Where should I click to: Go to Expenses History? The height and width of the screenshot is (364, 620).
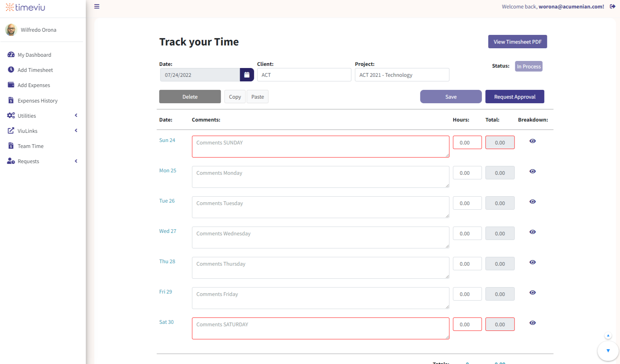(37, 101)
